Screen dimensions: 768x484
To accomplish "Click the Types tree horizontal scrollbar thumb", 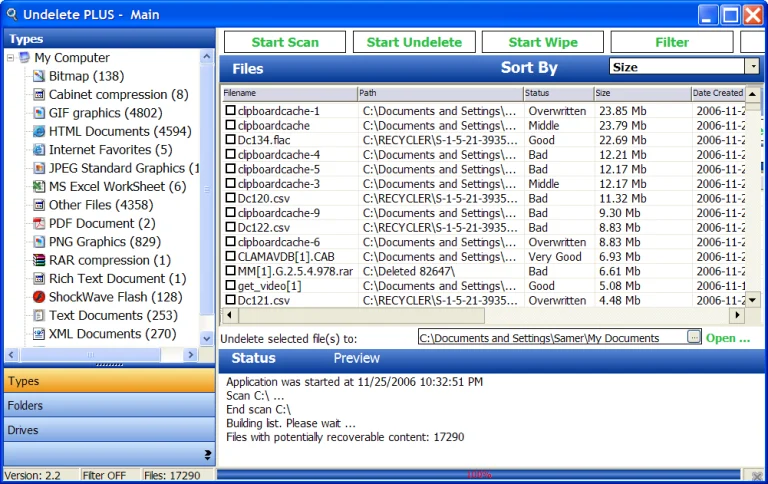I will coord(90,355).
